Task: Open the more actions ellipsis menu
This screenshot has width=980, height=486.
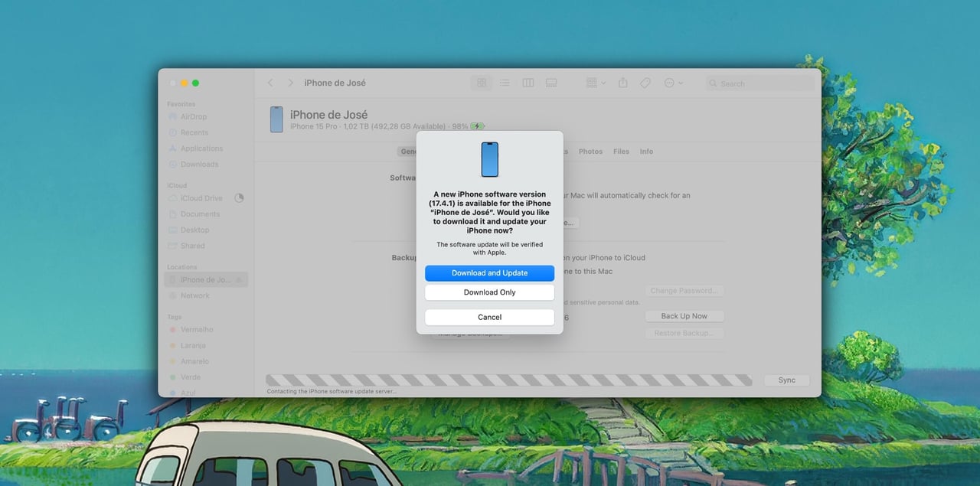Action: 673,83
